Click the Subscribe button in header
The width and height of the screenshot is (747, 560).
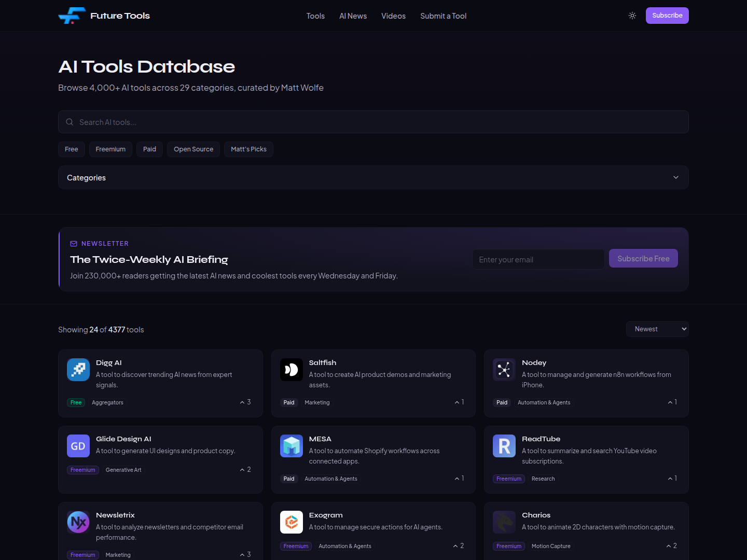667,16
